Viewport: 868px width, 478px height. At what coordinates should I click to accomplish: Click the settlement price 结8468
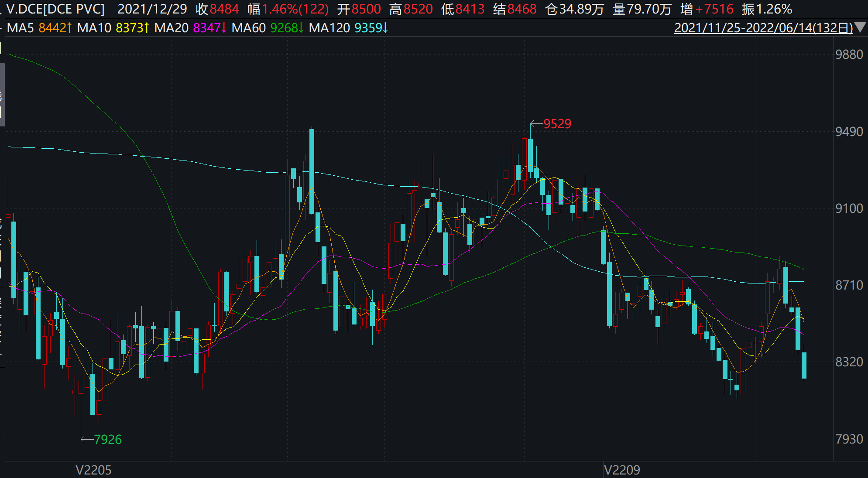pos(515,9)
